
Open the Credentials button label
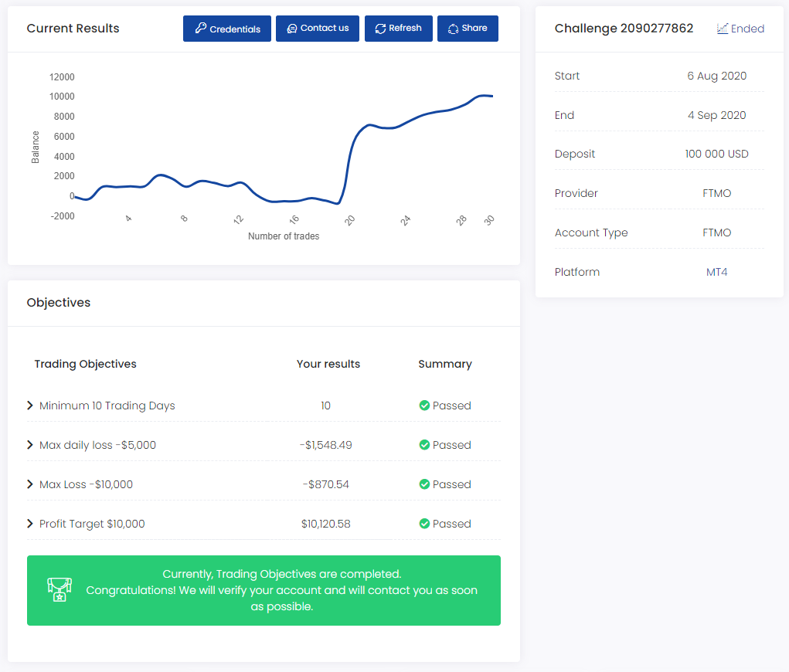235,29
